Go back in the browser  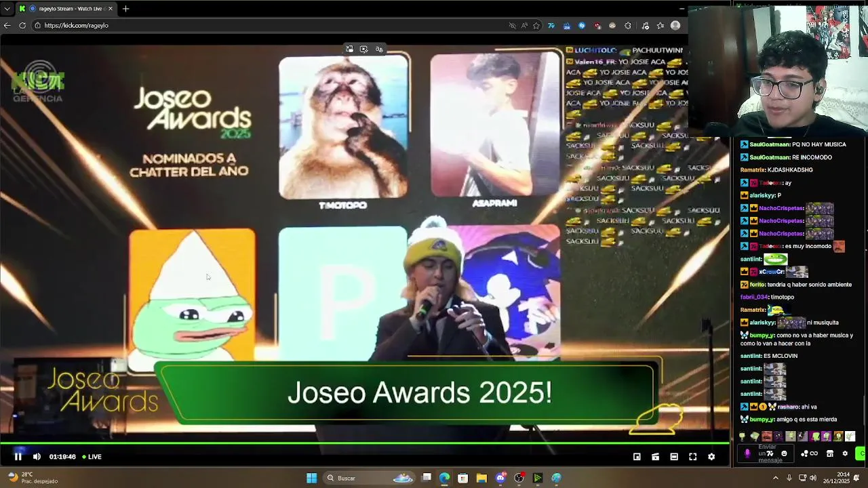point(7,25)
